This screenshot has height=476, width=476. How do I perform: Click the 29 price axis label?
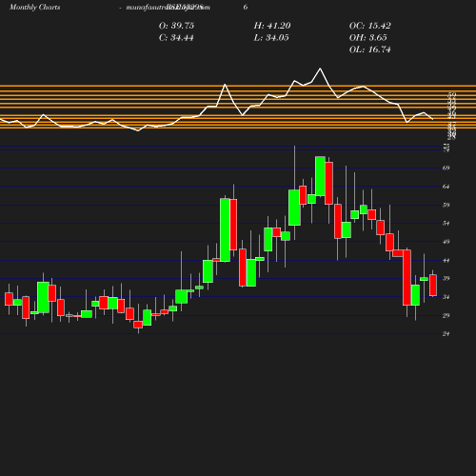446,315
